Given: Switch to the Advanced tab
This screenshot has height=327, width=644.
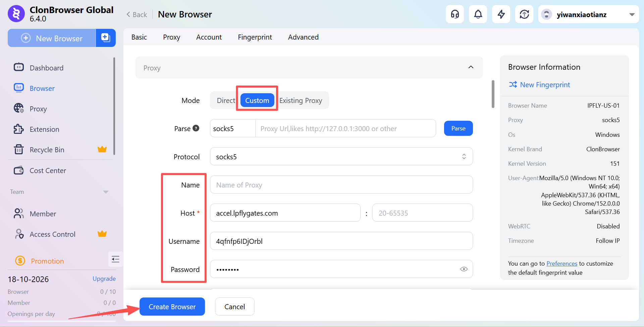Looking at the screenshot, I should pos(303,37).
